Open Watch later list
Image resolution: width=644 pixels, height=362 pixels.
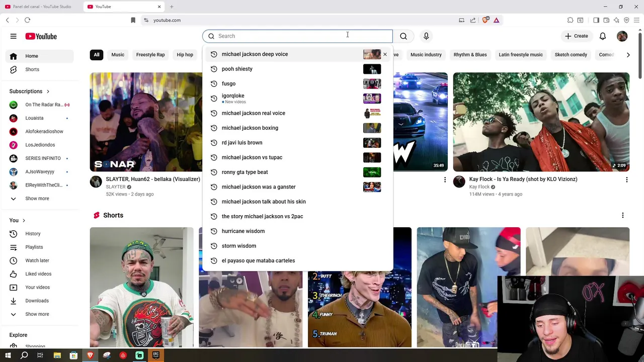tap(40, 260)
